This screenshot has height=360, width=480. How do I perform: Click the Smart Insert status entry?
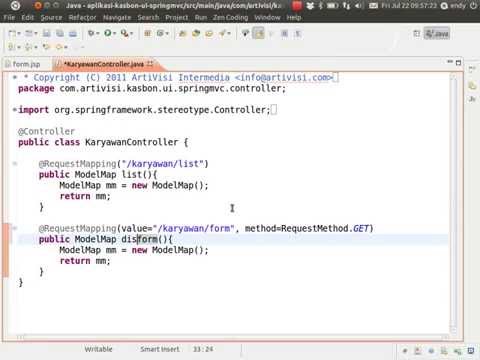(160, 349)
